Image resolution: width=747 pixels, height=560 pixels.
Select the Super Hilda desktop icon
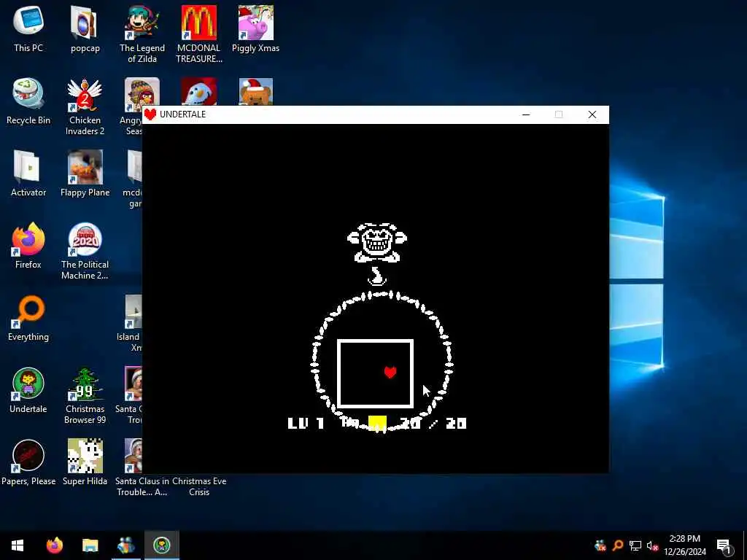point(85,463)
